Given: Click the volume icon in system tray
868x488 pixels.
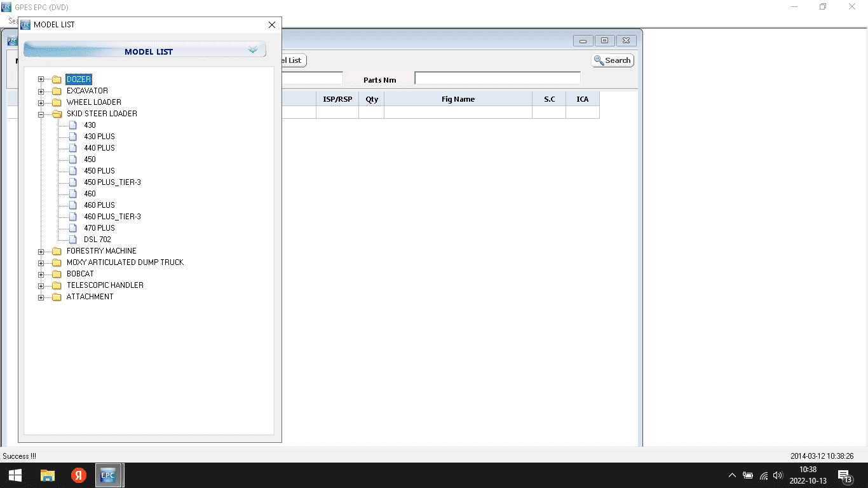Looking at the screenshot, I should point(778,475).
